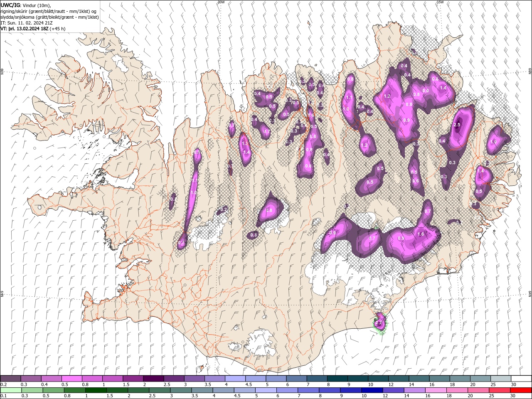The height and width of the screenshot is (399, 532).
Task: Select the light grey 25 swatch in upper legend
Action: [x=501, y=379]
